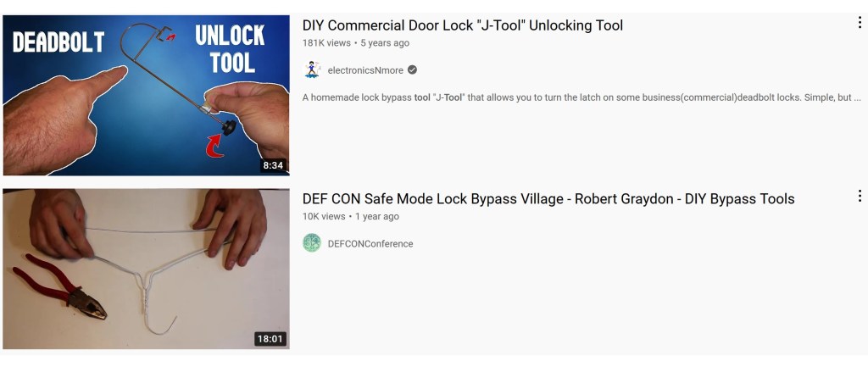
Task: Visit the DEFCONConference channel name
Action: pos(370,243)
